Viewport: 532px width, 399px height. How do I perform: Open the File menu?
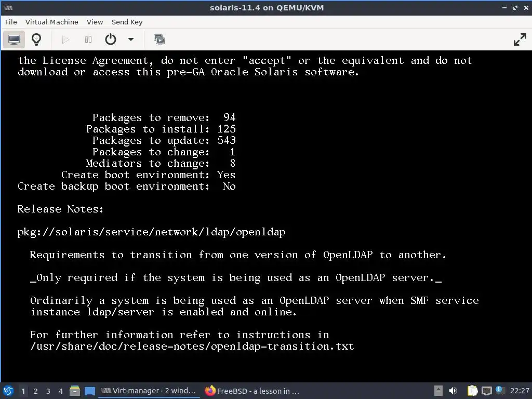coord(11,22)
